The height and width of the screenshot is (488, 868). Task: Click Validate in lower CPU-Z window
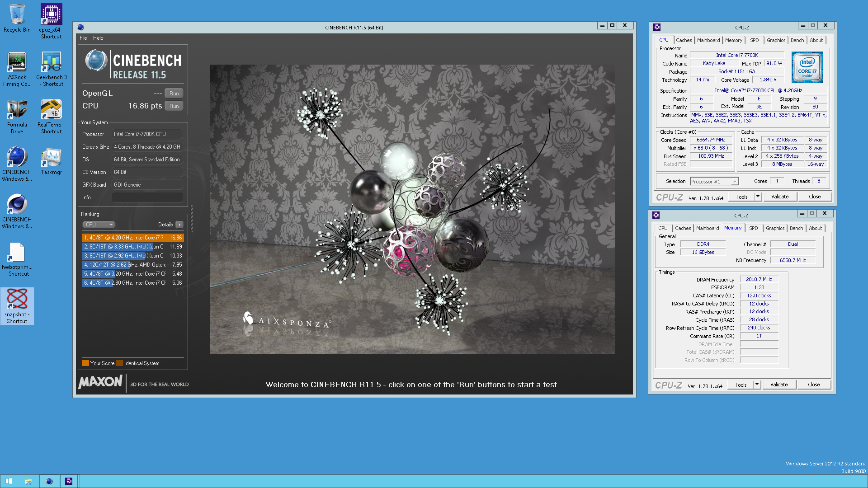[779, 385]
